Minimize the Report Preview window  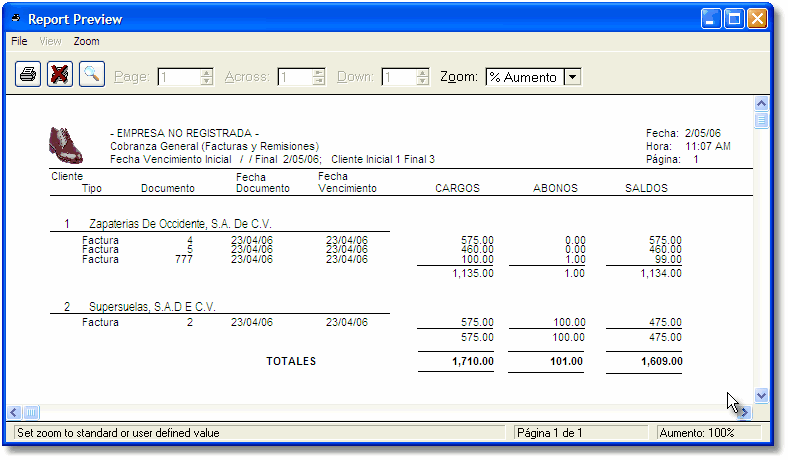(x=711, y=18)
